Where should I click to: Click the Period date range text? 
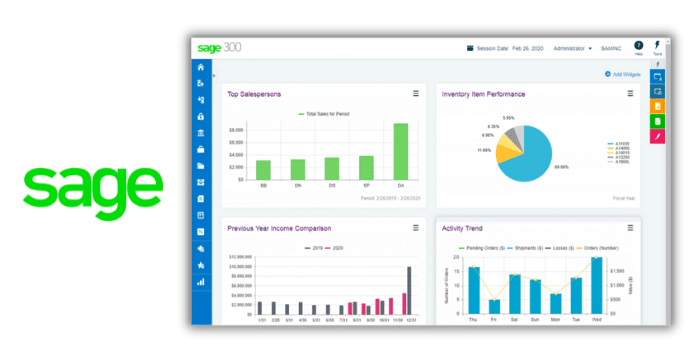(390, 198)
